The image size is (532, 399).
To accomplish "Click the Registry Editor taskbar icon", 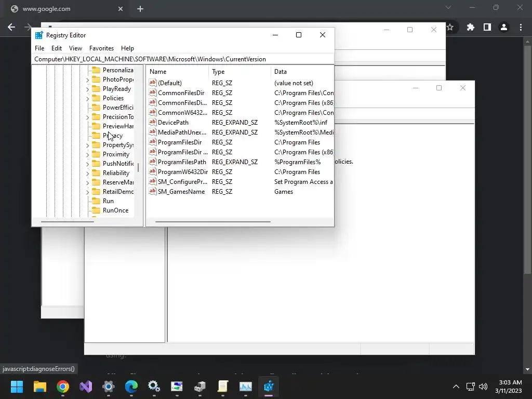I will point(269,387).
